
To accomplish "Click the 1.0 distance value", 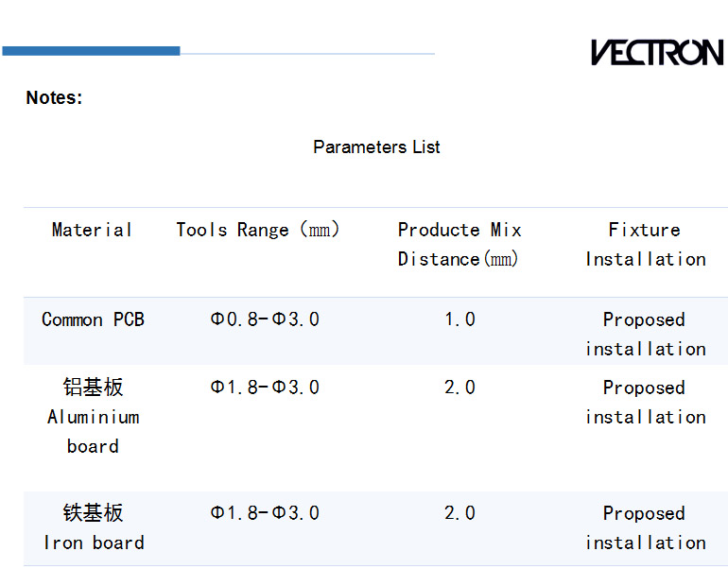I will click(459, 319).
